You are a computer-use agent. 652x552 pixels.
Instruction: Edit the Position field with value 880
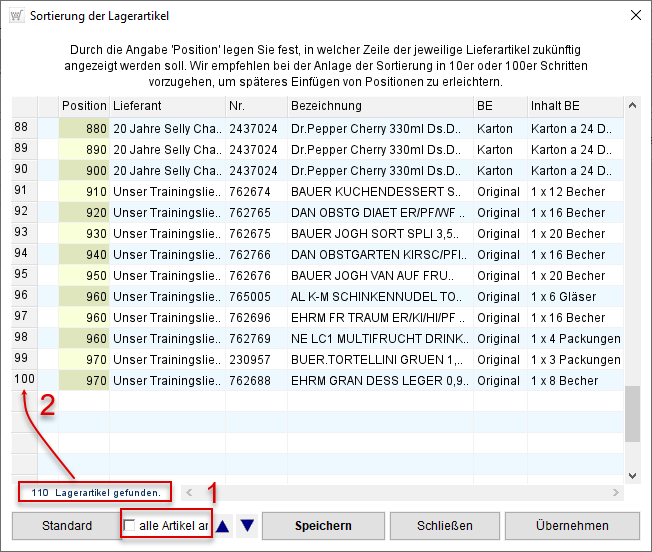[x=84, y=129]
